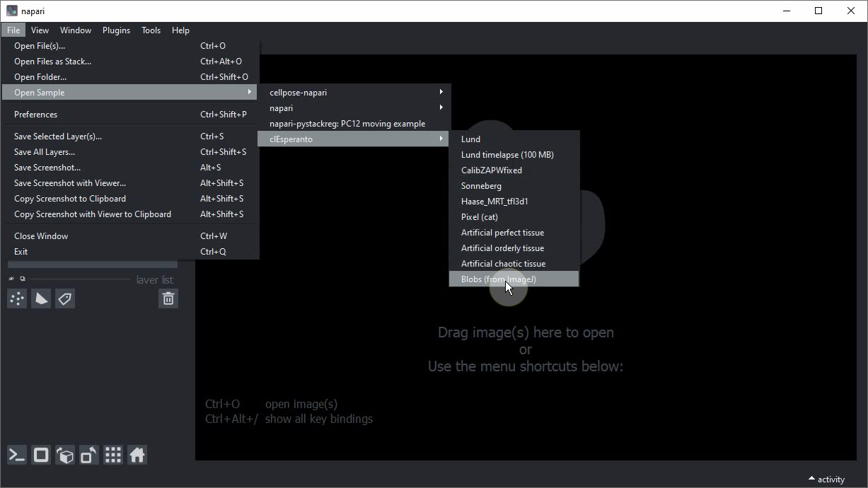Open the Plugins menu
The width and height of the screenshot is (868, 488).
tap(116, 30)
